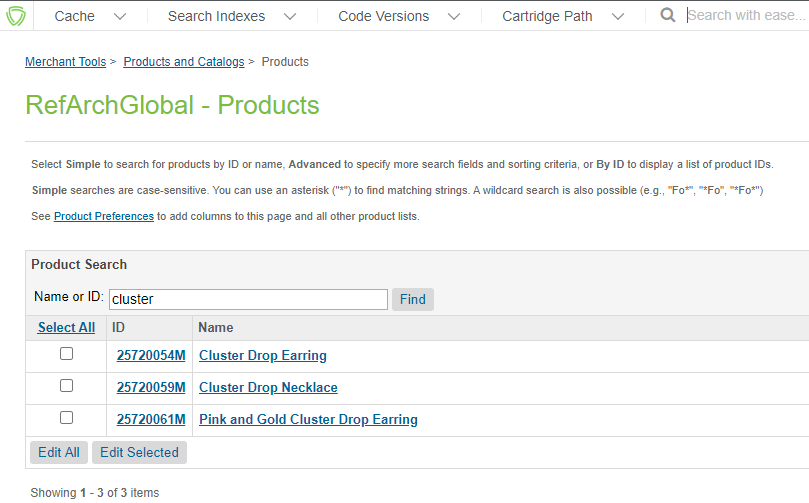Screen dimensions: 809x503
Task: Expand the chevron next to Cache
Action: (x=120, y=17)
